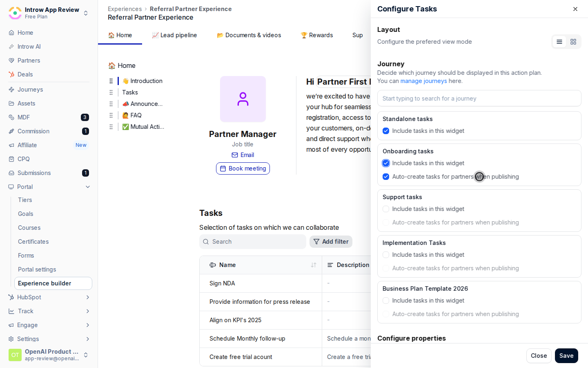Screen dimensions: 588x368
Task: Click the sort icon in Name column
Action: pyautogui.click(x=314, y=265)
